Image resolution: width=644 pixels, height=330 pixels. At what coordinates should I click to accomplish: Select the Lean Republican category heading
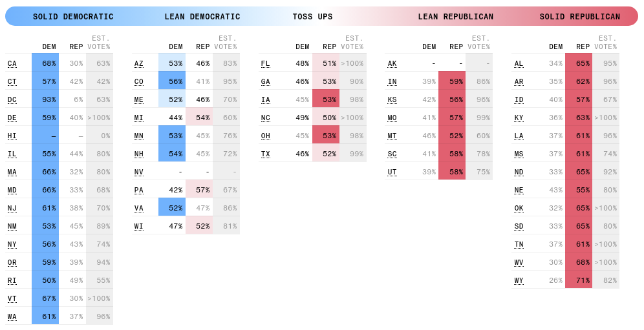(455, 17)
